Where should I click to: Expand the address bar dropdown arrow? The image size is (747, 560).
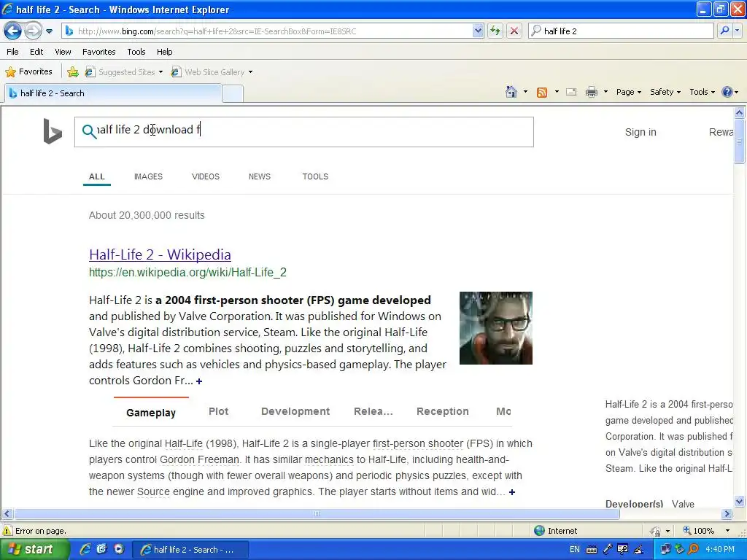coord(478,31)
